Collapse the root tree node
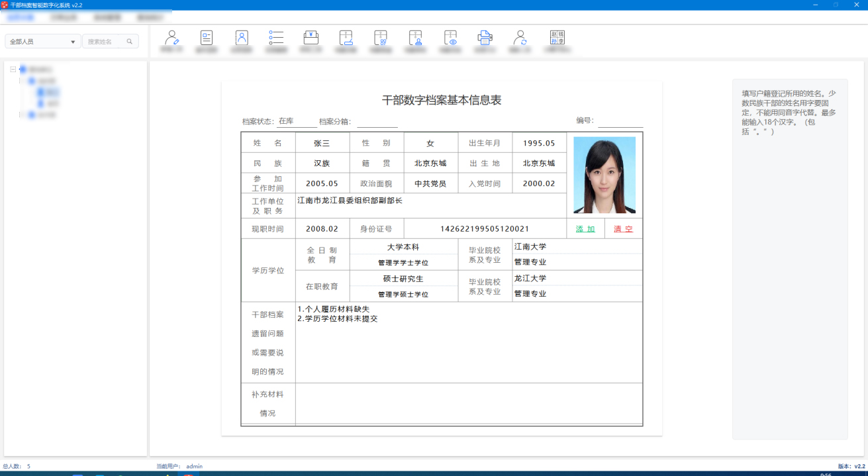Screen dimensions: 868x476 [13, 69]
